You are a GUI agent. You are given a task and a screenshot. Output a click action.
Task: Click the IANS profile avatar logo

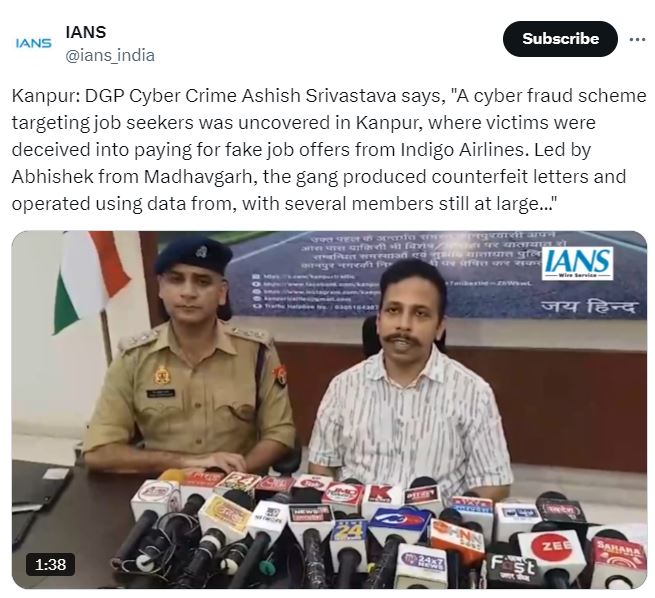click(x=33, y=43)
